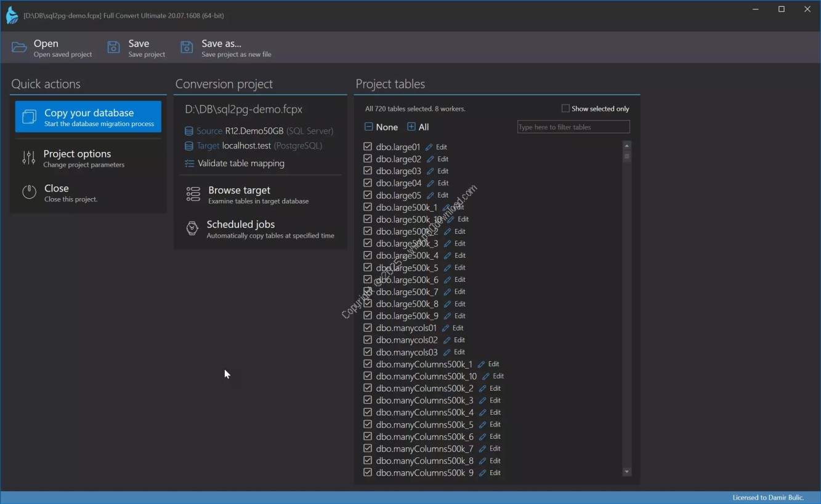821x504 pixels.
Task: Click the Copy your database icon
Action: [29, 117]
